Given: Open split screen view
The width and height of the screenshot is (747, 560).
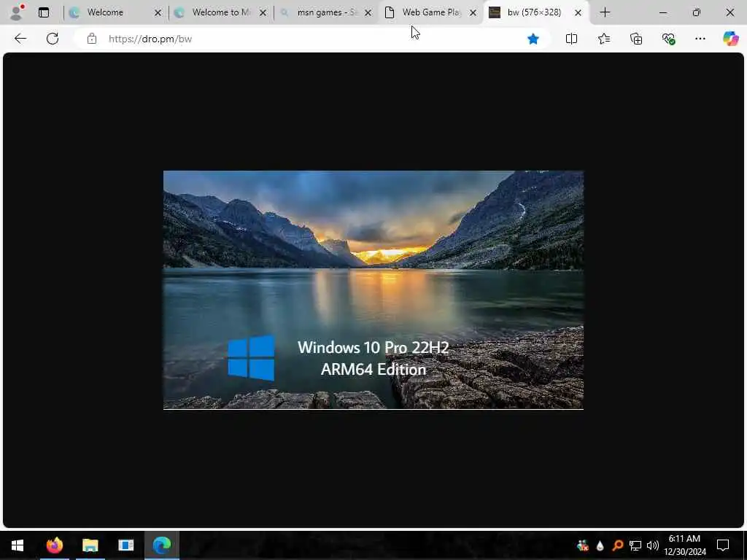Looking at the screenshot, I should (571, 39).
